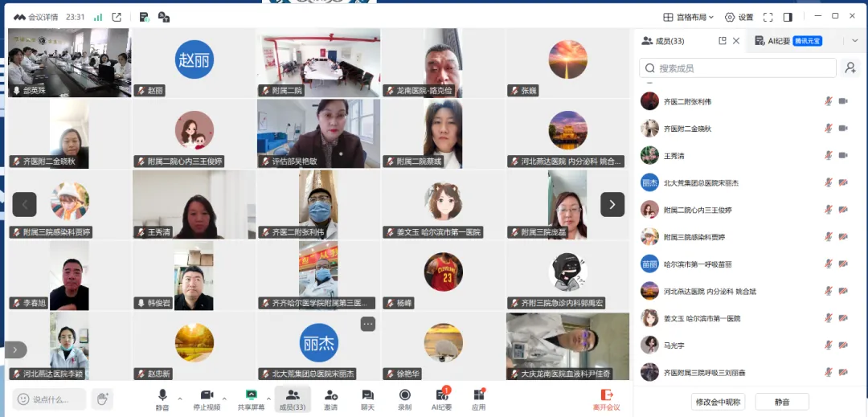
Task: Toggle 静音 microphone mute in bottom toolbar
Action: 162,399
